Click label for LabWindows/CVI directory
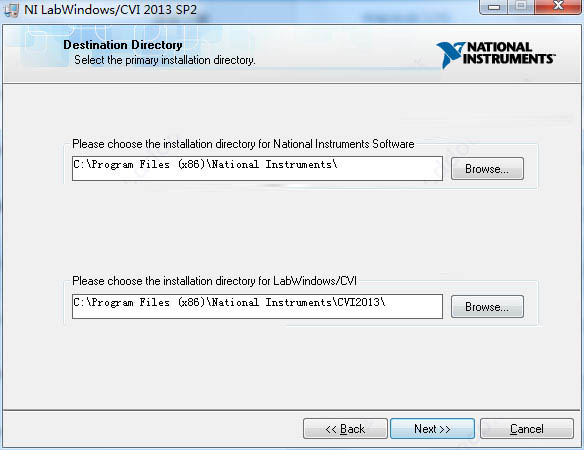The image size is (584, 450). tap(215, 281)
